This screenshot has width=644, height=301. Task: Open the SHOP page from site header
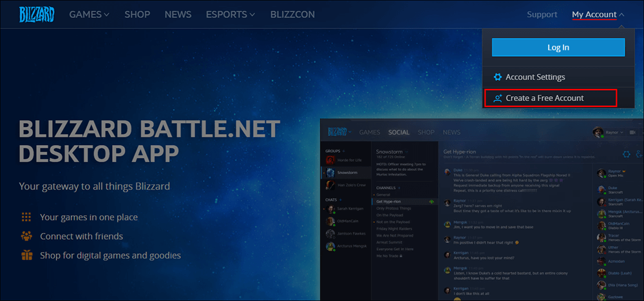[x=137, y=15]
